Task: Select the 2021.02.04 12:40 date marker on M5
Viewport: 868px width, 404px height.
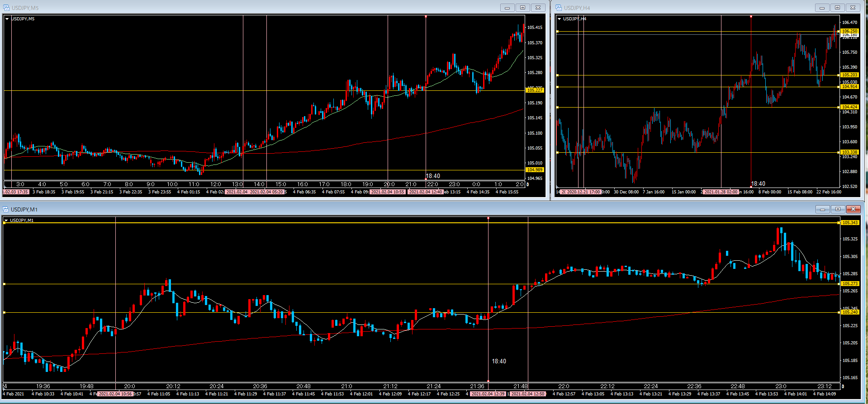Action: [425, 192]
